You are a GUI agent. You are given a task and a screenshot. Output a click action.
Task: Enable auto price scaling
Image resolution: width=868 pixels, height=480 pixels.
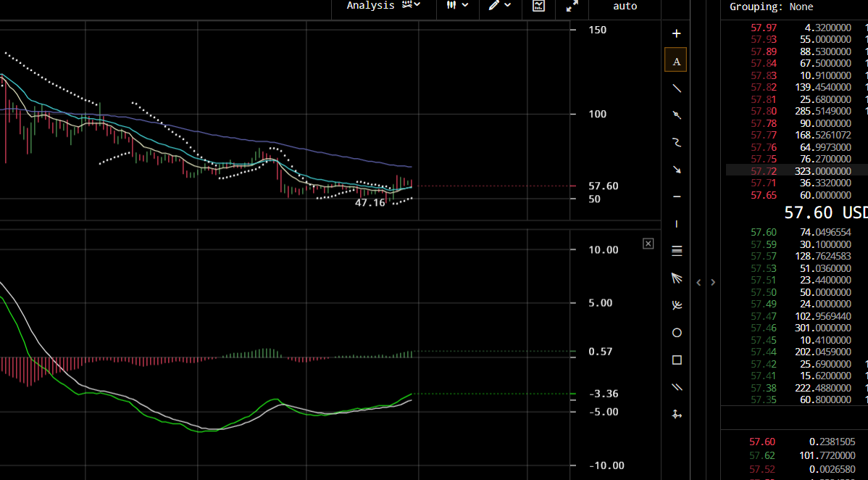[625, 6]
